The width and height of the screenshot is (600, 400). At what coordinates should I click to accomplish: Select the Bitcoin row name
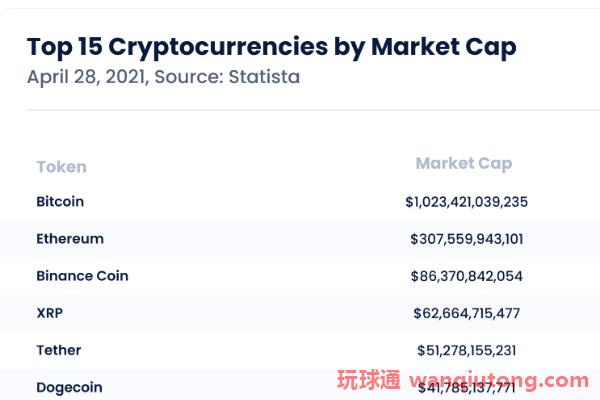click(x=60, y=201)
